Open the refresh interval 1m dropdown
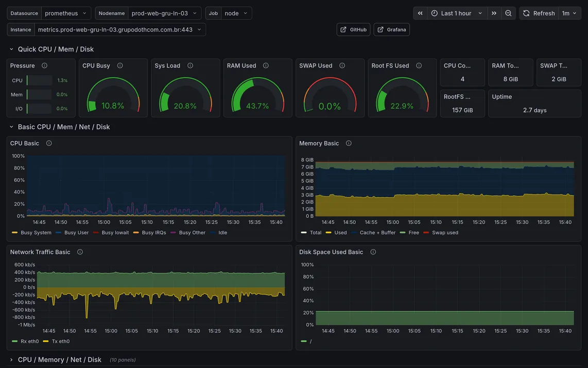This screenshot has height=368, width=588. tap(569, 13)
